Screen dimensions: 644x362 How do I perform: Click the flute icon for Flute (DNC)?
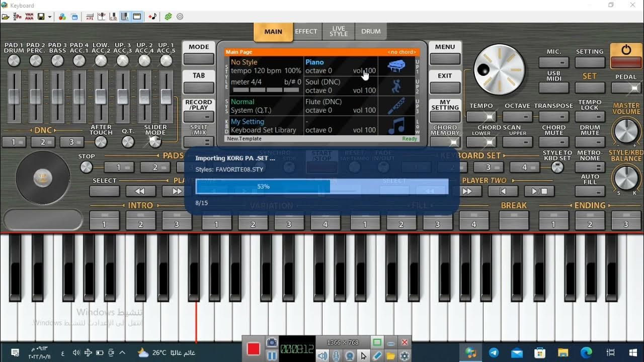pos(397,106)
